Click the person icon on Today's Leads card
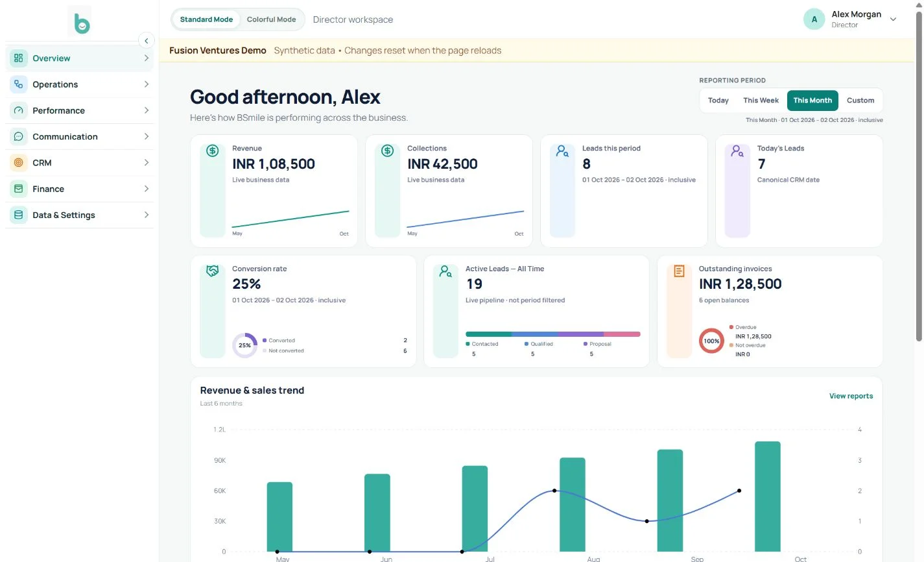This screenshot has width=924, height=562. coord(737,151)
